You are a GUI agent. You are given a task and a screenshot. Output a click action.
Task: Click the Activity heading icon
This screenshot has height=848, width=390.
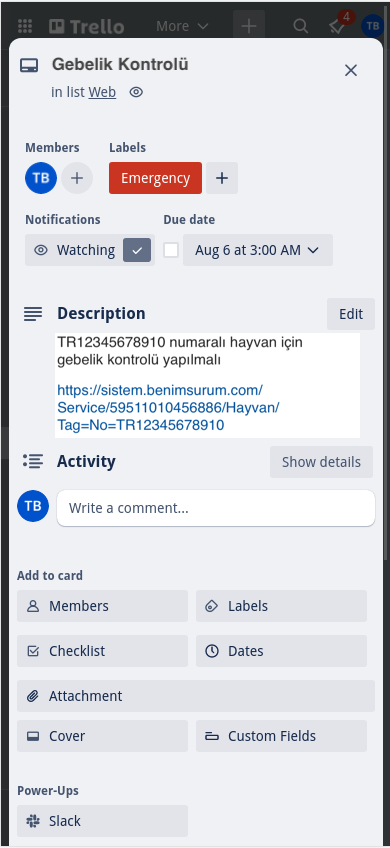tap(33, 461)
